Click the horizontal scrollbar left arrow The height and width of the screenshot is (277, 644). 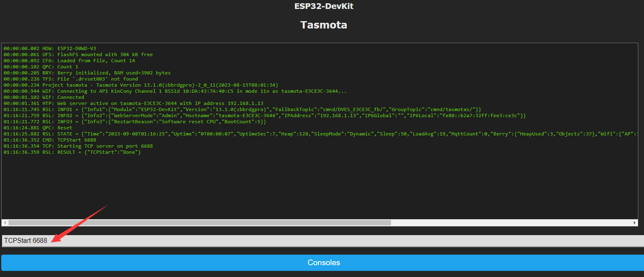coord(5,223)
